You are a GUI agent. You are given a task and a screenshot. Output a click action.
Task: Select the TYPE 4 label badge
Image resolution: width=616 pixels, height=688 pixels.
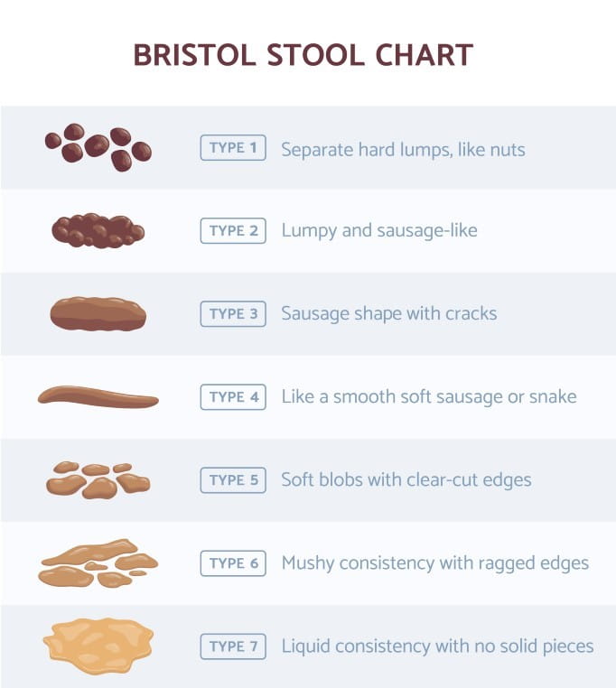point(233,397)
